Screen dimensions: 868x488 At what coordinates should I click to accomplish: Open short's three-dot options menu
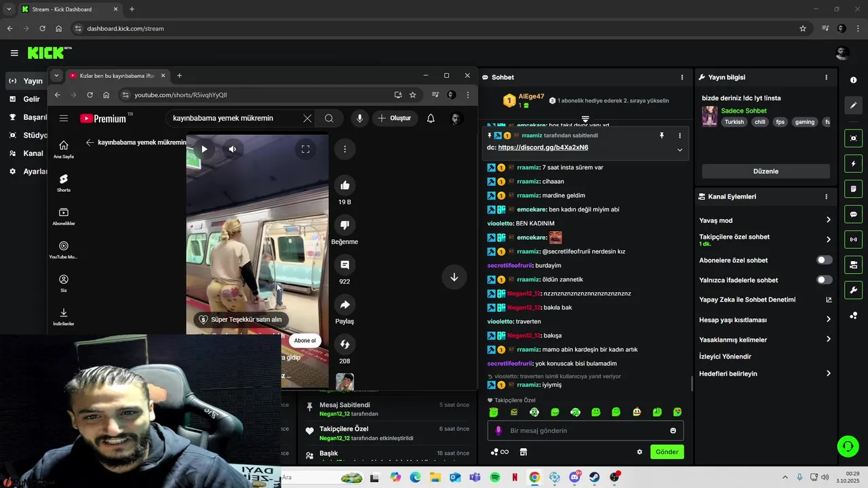(344, 149)
